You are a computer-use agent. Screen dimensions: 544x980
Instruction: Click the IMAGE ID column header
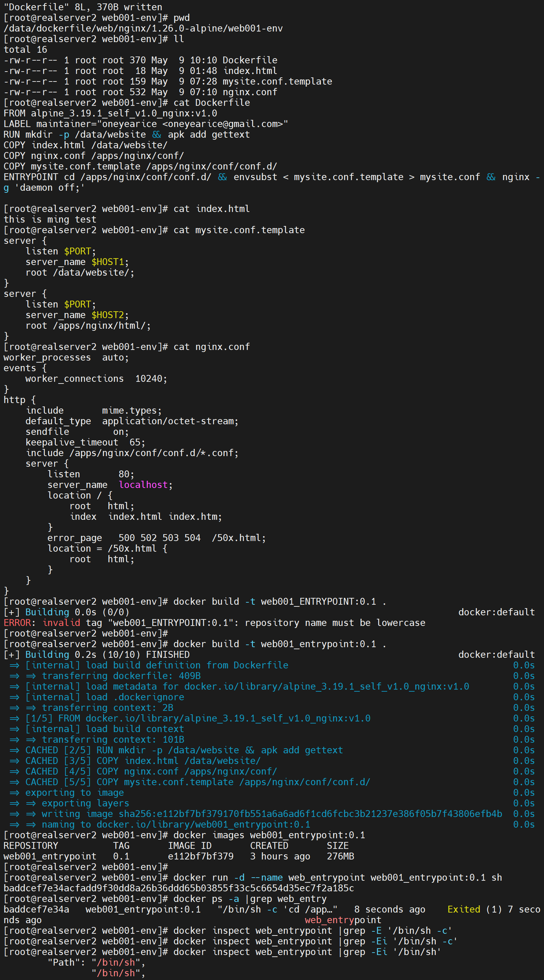point(189,845)
